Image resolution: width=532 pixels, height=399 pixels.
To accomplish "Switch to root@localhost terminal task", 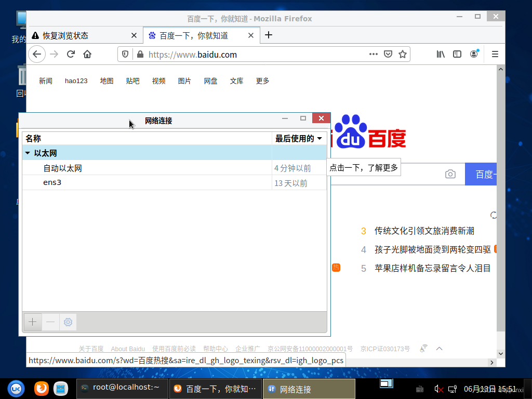I will (x=122, y=389).
